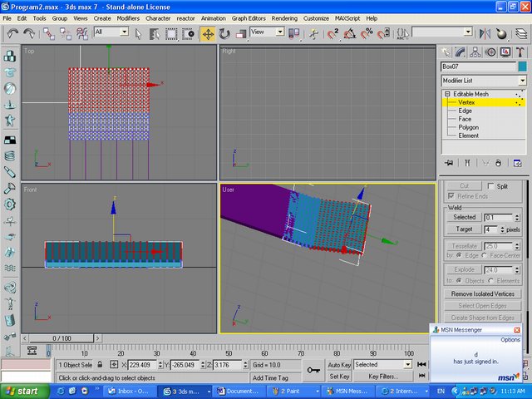The height and width of the screenshot is (399, 532).
Task: Choose the Elements explode radio button
Action: click(x=492, y=280)
